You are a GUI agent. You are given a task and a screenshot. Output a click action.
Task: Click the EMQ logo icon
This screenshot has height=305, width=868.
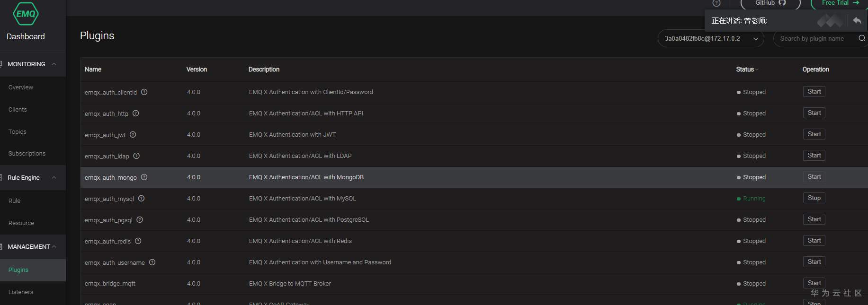point(26,13)
